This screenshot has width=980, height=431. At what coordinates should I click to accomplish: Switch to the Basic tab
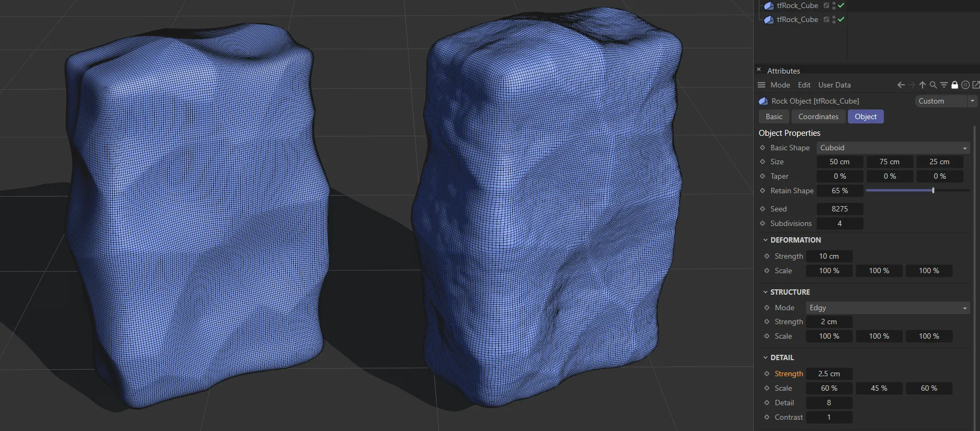coord(774,116)
